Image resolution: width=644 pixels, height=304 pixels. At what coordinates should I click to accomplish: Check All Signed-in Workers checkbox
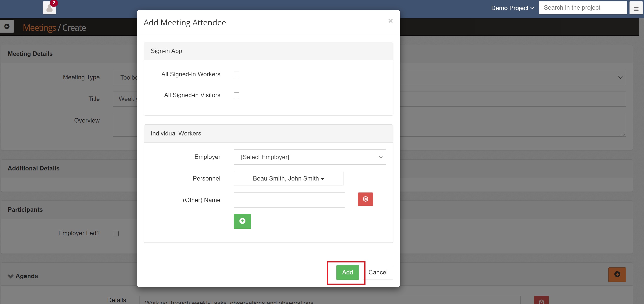[x=237, y=74]
